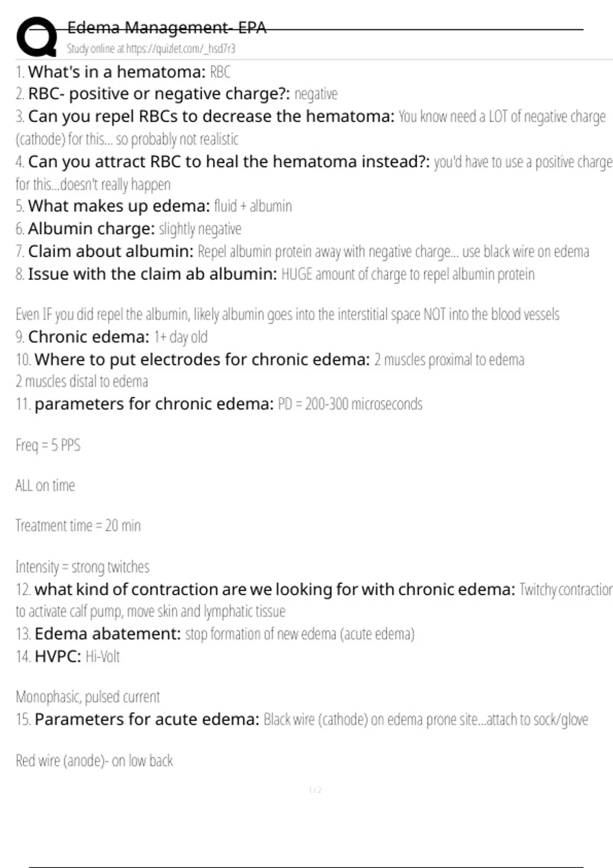Click "Parameters for acute edema" heading
613x868 pixels.
coord(147,719)
